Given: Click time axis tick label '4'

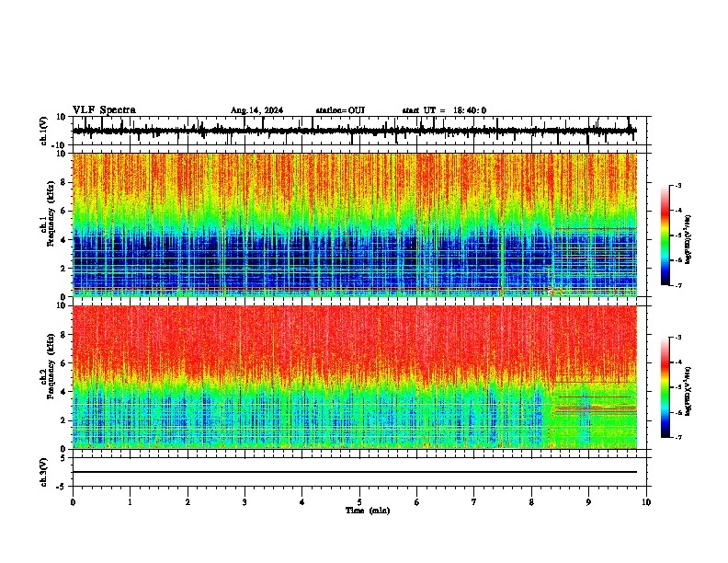Looking at the screenshot, I should (302, 502).
